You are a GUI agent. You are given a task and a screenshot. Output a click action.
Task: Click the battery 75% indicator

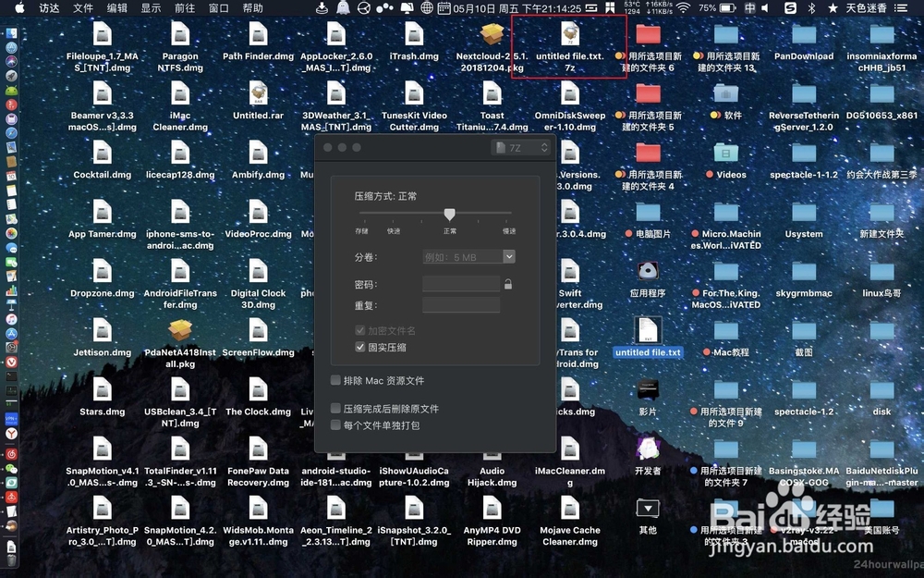(x=717, y=7)
